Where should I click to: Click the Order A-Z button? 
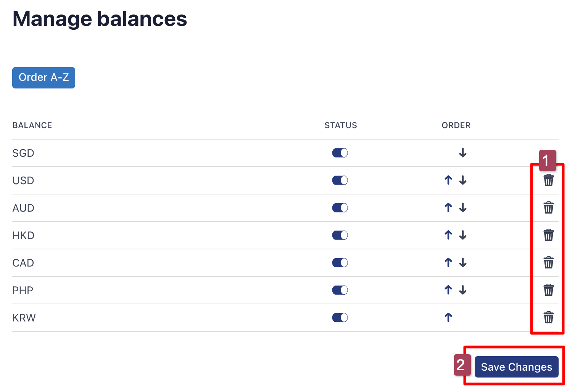(43, 78)
